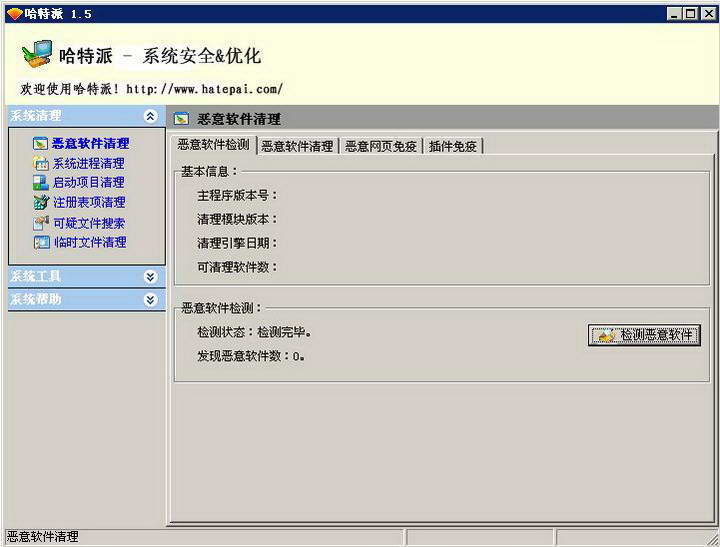Click the 可疑文件搜索 icon
This screenshot has width=720, height=547.
coord(41,223)
